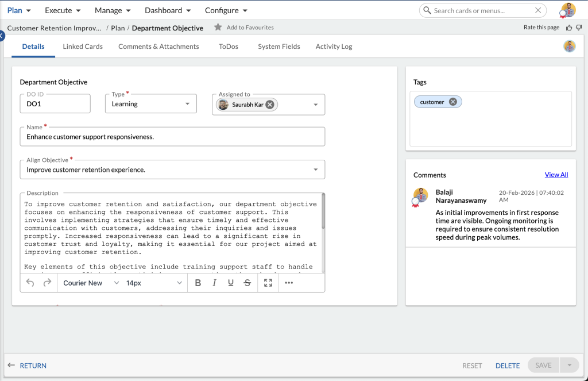The image size is (588, 381).
Task: Redo edit in description editor
Action: click(47, 283)
